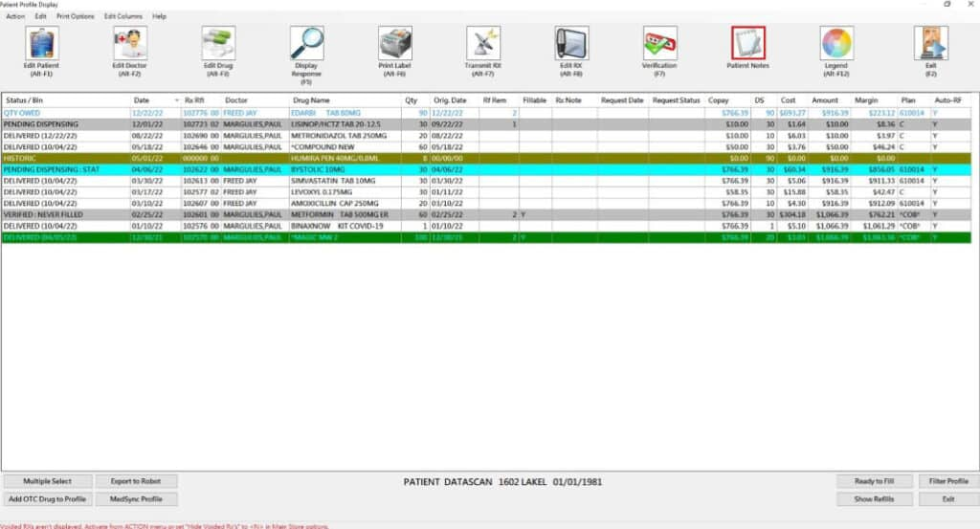The height and width of the screenshot is (529, 980).
Task: Click Auto-RF column header
Action: click(947, 100)
